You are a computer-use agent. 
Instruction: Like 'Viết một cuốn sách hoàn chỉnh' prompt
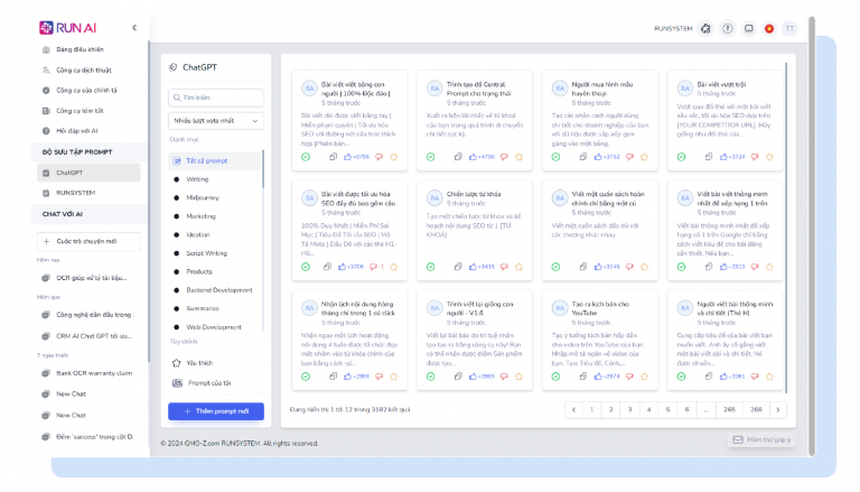pyautogui.click(x=607, y=267)
